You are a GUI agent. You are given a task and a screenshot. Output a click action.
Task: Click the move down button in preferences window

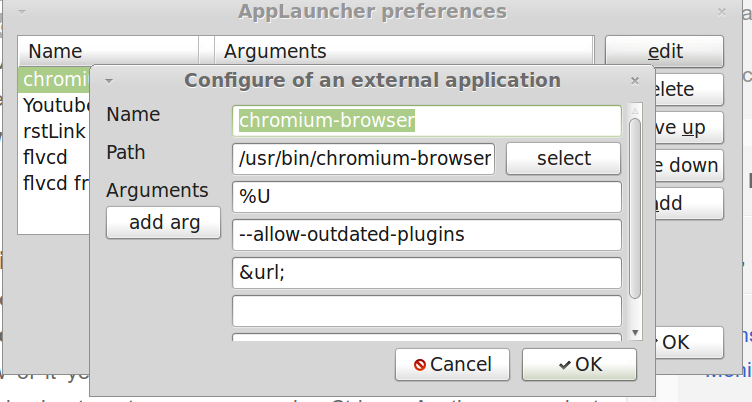click(688, 165)
